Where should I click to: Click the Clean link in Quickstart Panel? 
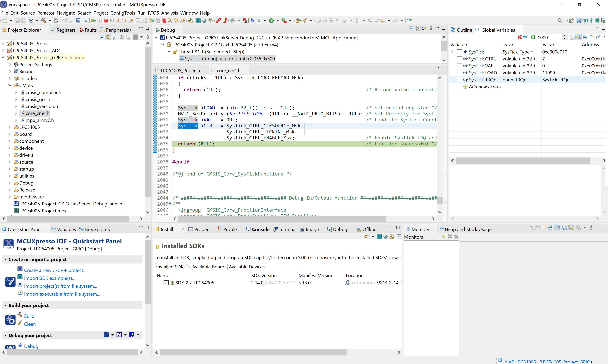tap(30, 324)
